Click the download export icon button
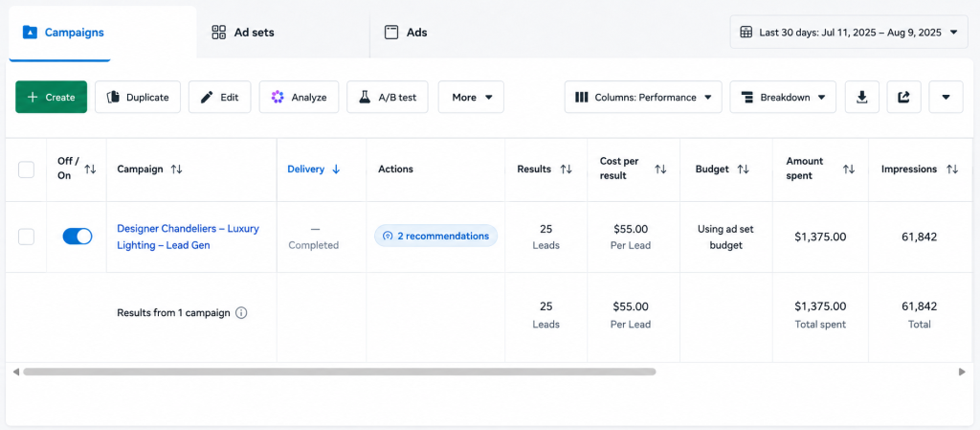 click(x=862, y=97)
